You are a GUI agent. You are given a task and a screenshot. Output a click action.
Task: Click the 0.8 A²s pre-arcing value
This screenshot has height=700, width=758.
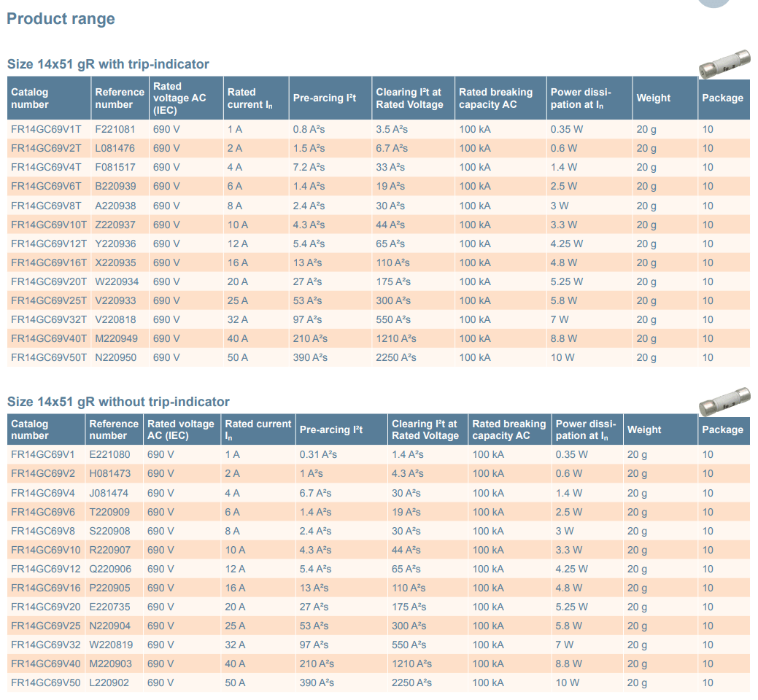pos(309,129)
